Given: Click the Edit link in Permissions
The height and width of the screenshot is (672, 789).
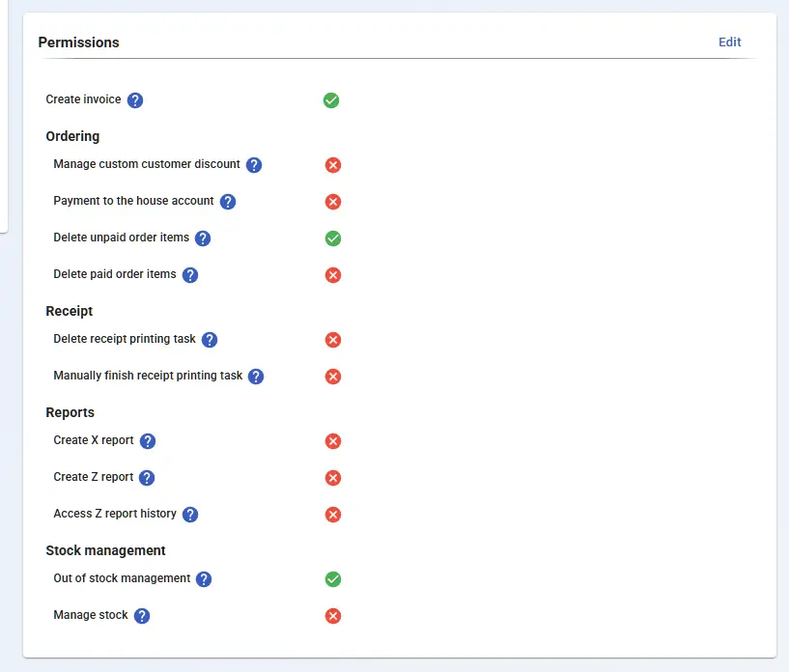Looking at the screenshot, I should click(729, 42).
